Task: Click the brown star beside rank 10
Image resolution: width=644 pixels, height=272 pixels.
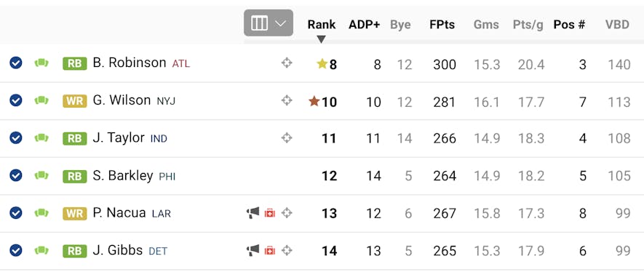Action: 314,101
